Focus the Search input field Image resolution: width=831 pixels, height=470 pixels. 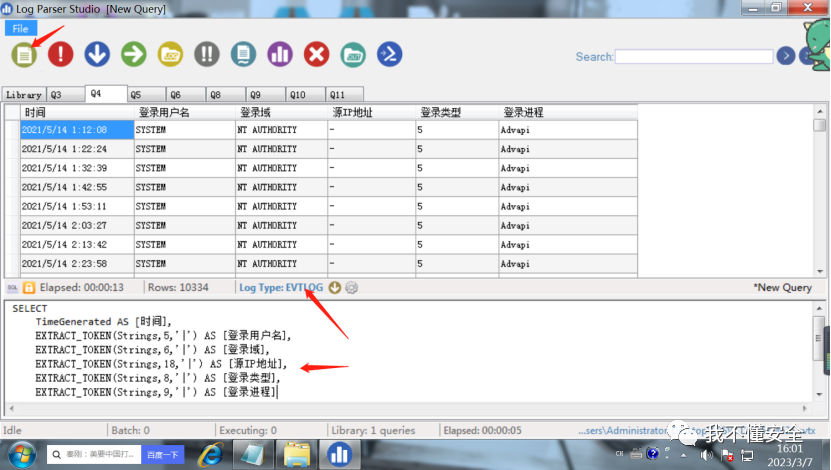click(694, 56)
